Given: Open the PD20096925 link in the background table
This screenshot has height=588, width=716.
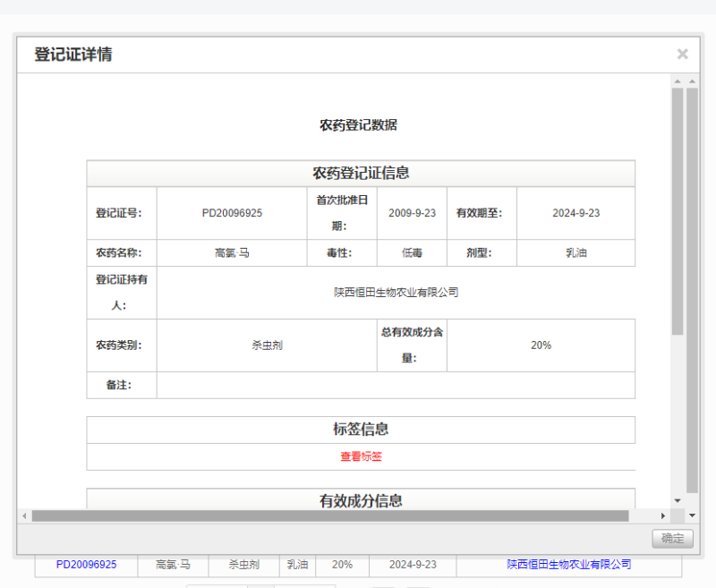Looking at the screenshot, I should (86, 565).
